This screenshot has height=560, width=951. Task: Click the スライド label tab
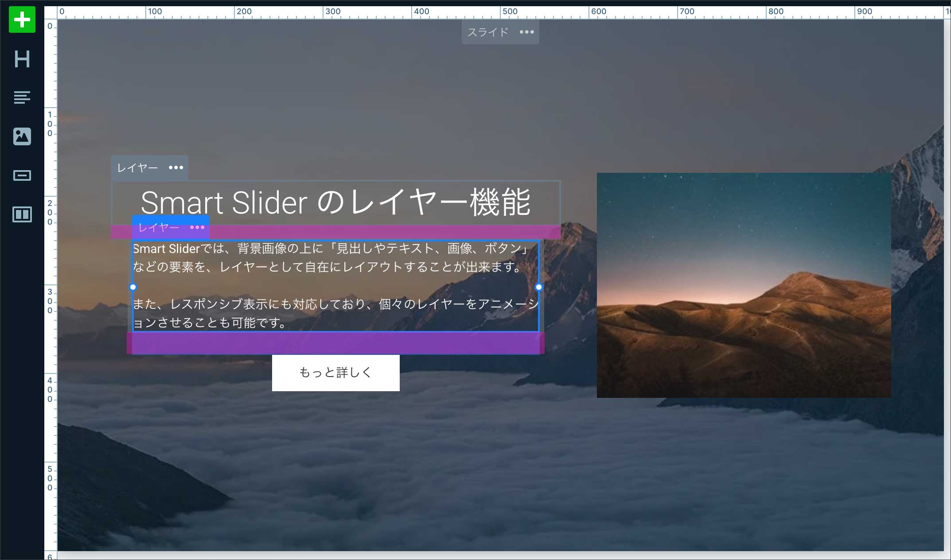pos(487,32)
